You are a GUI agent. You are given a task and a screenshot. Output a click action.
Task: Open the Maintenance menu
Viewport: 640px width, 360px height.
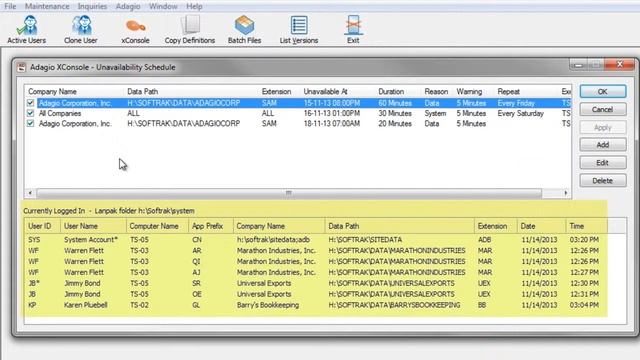[x=47, y=7]
